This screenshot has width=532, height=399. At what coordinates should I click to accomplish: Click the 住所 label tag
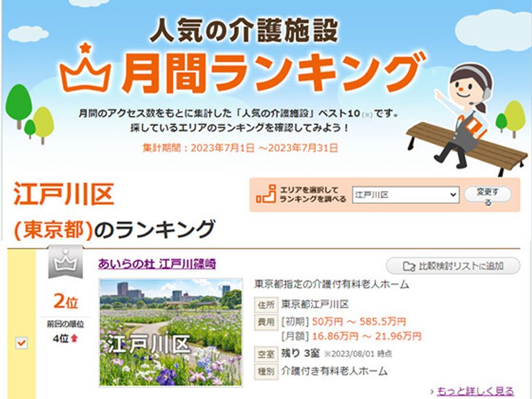point(266,305)
